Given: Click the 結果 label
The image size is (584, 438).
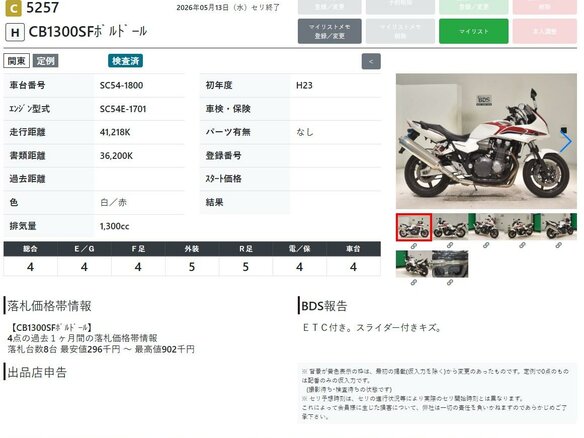Looking at the screenshot, I should (215, 202).
